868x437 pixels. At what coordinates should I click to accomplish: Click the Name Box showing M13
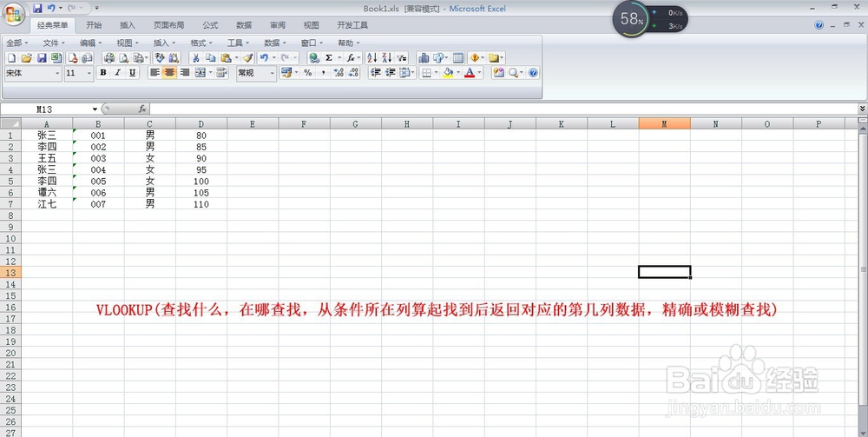pyautogui.click(x=47, y=109)
